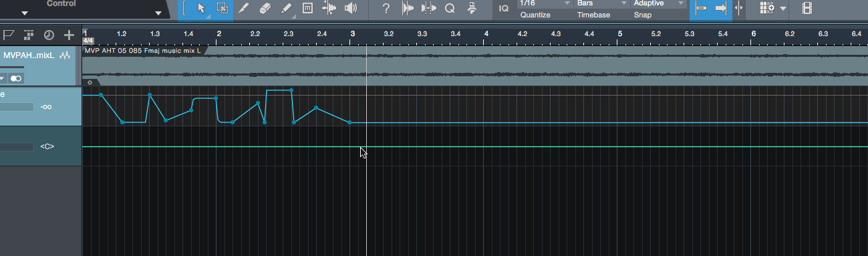The width and height of the screenshot is (868, 256).
Task: Select the Mute tool
Action: pos(307,9)
